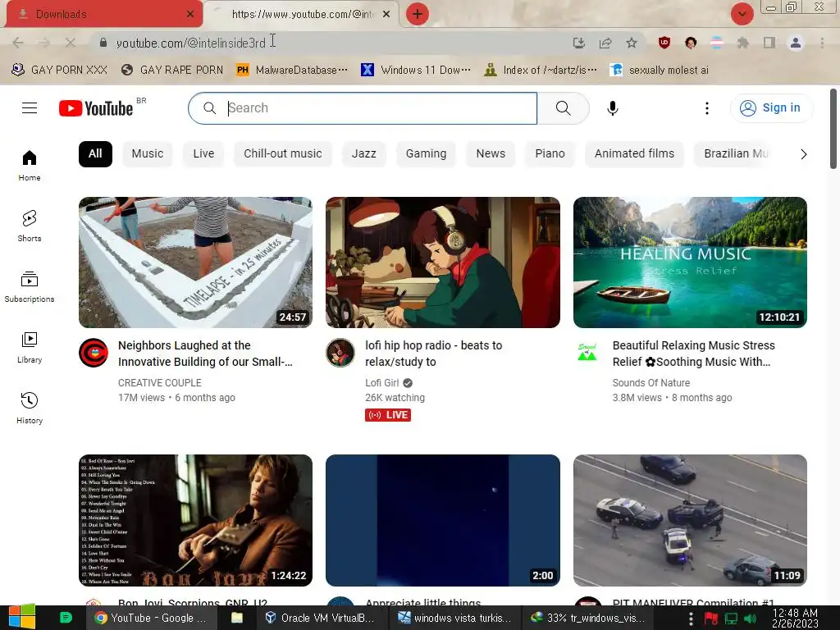The width and height of the screenshot is (840, 630).
Task: Open the dark blue 2:00 video thumbnail
Action: pos(442,520)
